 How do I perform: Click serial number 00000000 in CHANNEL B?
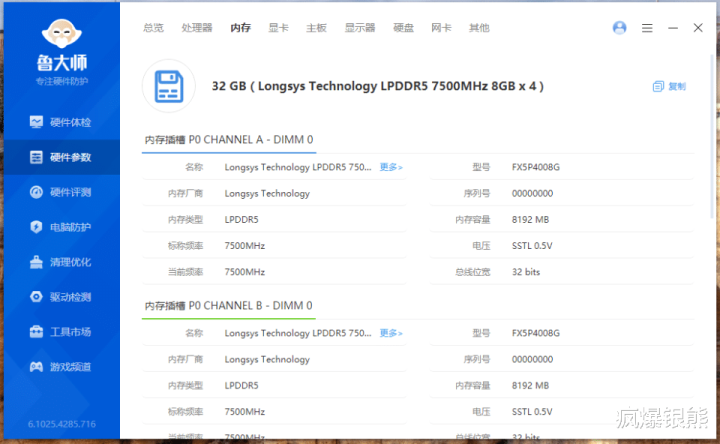[x=532, y=359]
